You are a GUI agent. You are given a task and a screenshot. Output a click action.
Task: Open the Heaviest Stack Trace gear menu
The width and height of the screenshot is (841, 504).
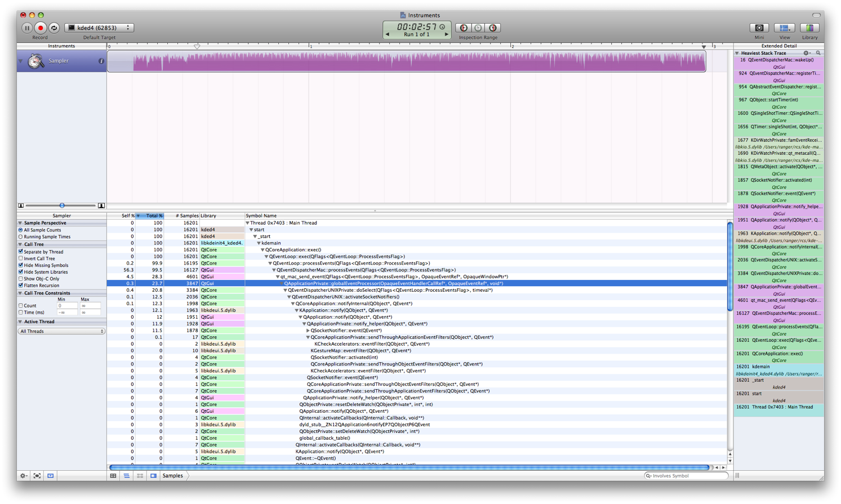click(x=807, y=53)
